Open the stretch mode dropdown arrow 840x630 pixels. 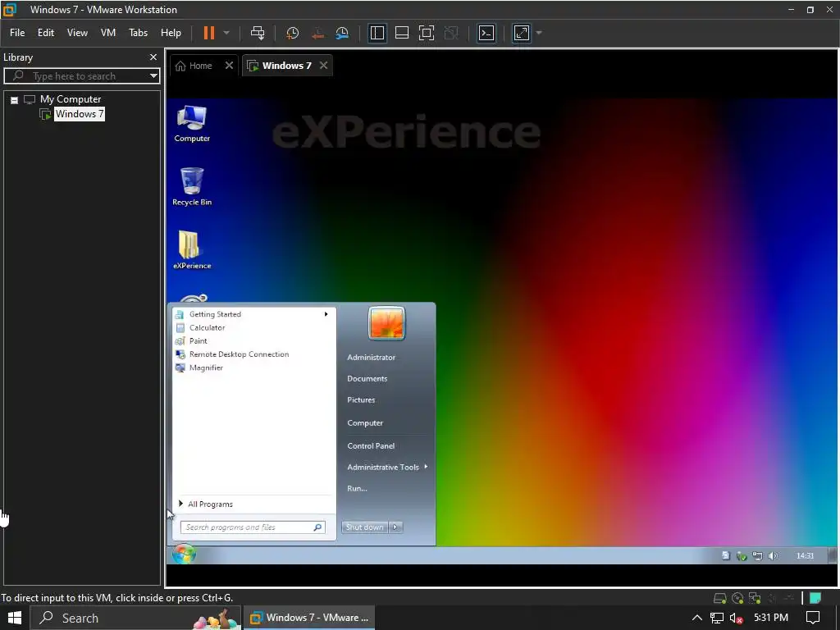[x=539, y=33]
